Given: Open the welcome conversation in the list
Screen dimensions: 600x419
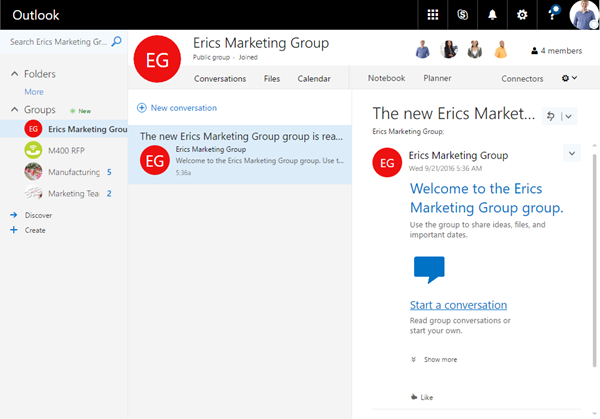Looking at the screenshot, I should [240, 155].
